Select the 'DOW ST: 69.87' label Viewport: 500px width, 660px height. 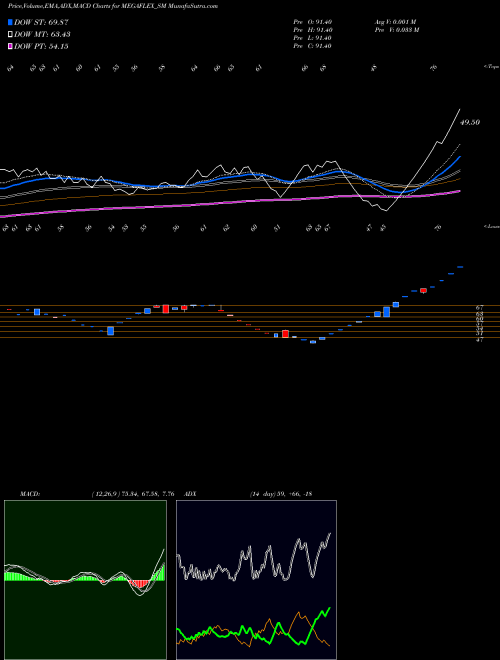point(41,22)
